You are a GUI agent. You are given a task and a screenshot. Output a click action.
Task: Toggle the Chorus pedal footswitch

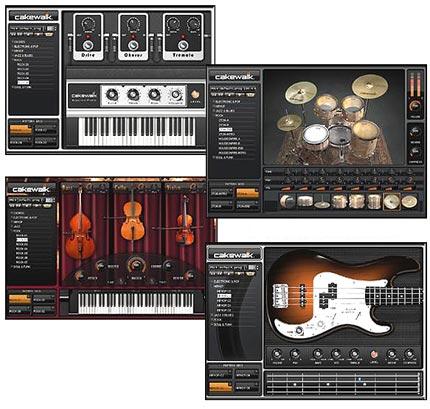click(133, 45)
